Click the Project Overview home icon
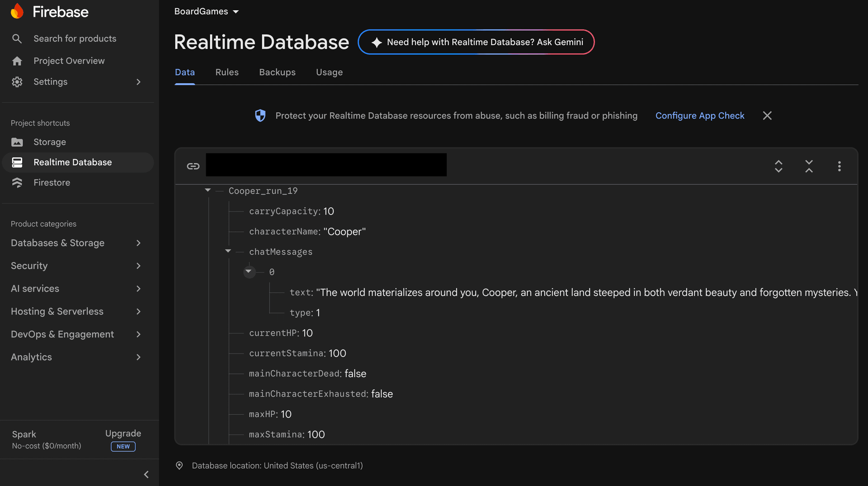This screenshot has height=486, width=868. 17,61
